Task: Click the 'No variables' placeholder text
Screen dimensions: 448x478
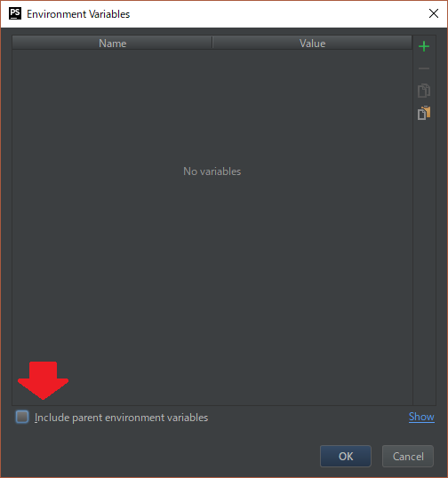Action: click(212, 171)
